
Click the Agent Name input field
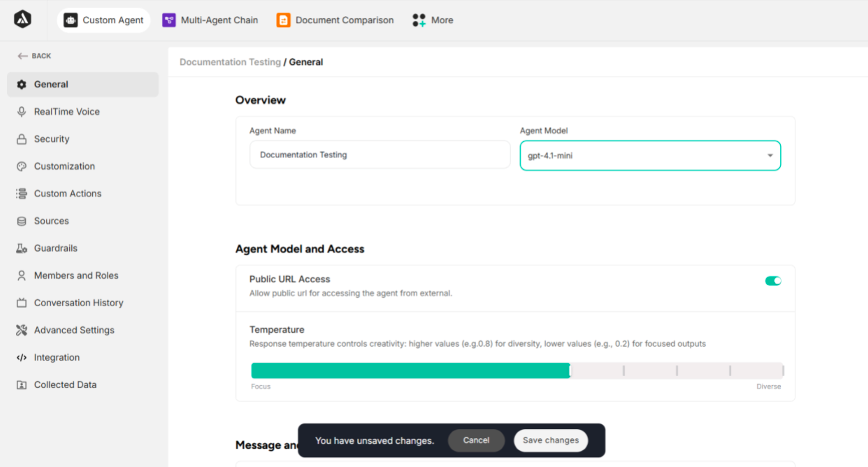pos(380,155)
